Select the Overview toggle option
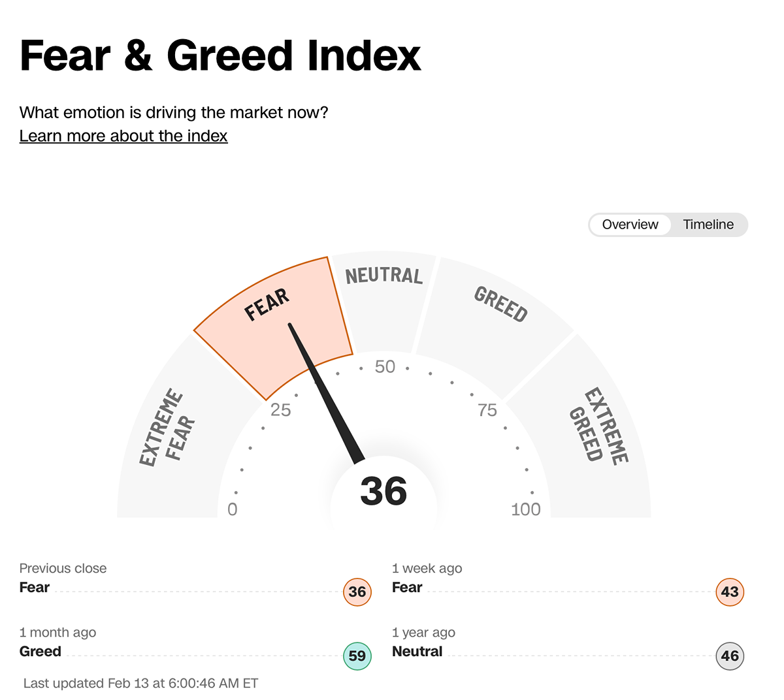Viewport: 784px width, 700px height. point(630,225)
